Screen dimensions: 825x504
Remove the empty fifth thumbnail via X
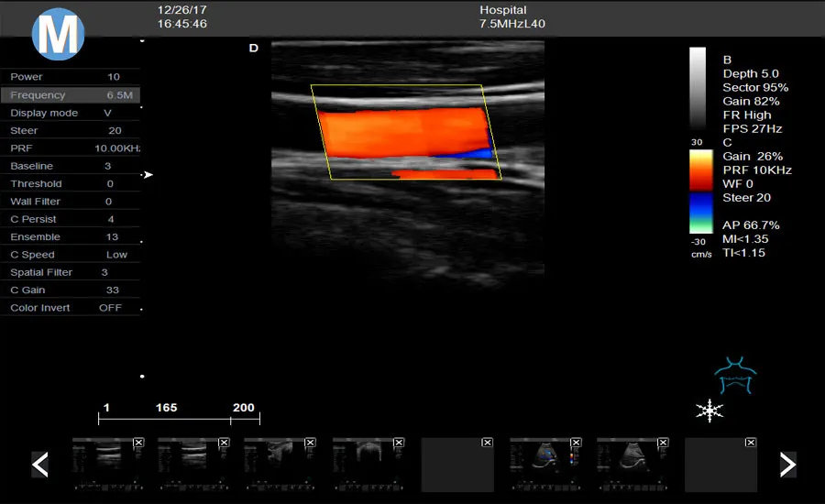click(487, 443)
